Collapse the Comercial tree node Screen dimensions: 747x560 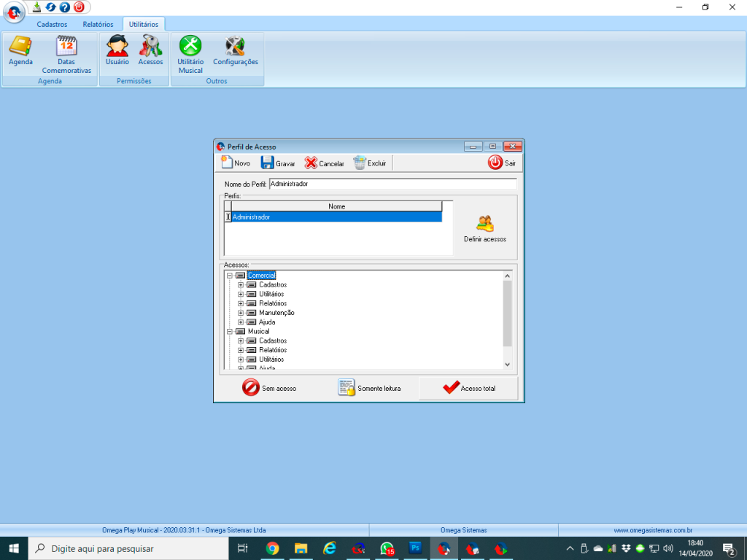[x=230, y=276]
